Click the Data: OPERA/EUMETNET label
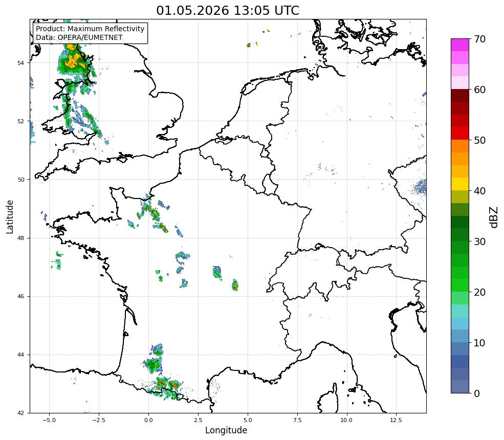Viewport: 504px width, 440px height. coord(79,37)
